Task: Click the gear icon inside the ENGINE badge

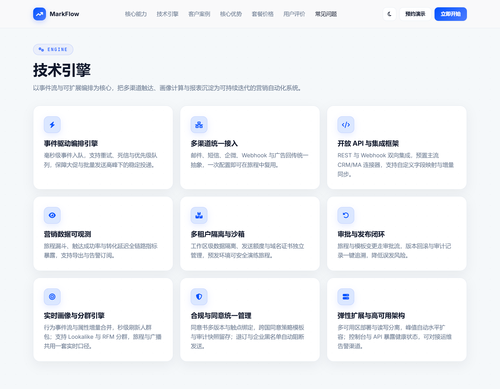Action: click(x=41, y=49)
